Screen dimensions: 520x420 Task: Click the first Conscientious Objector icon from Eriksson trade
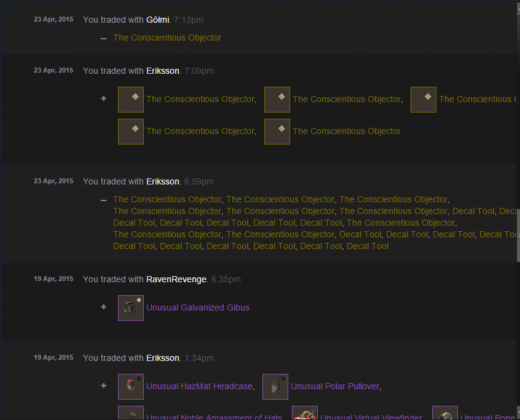pos(131,100)
